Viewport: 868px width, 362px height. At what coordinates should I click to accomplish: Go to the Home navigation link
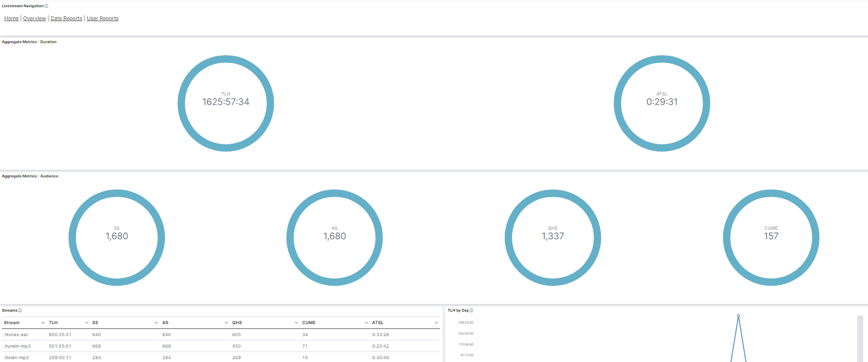(12, 19)
